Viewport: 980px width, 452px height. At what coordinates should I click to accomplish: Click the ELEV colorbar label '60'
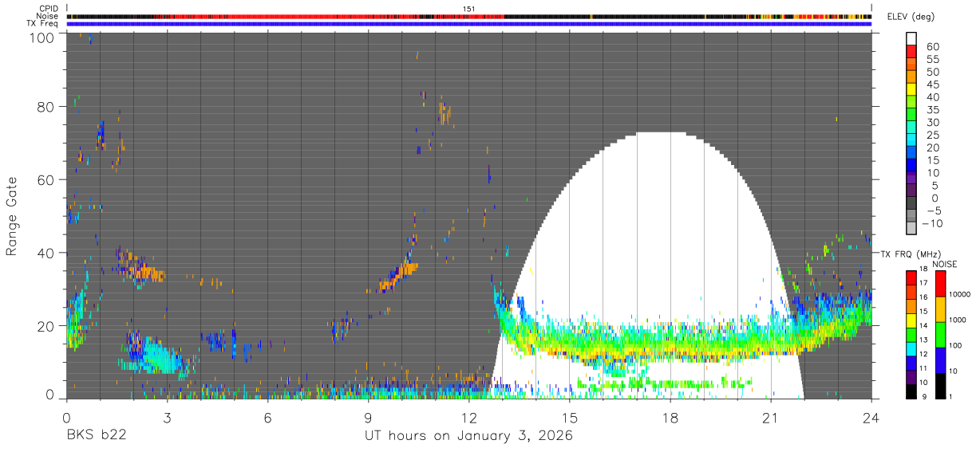(931, 46)
